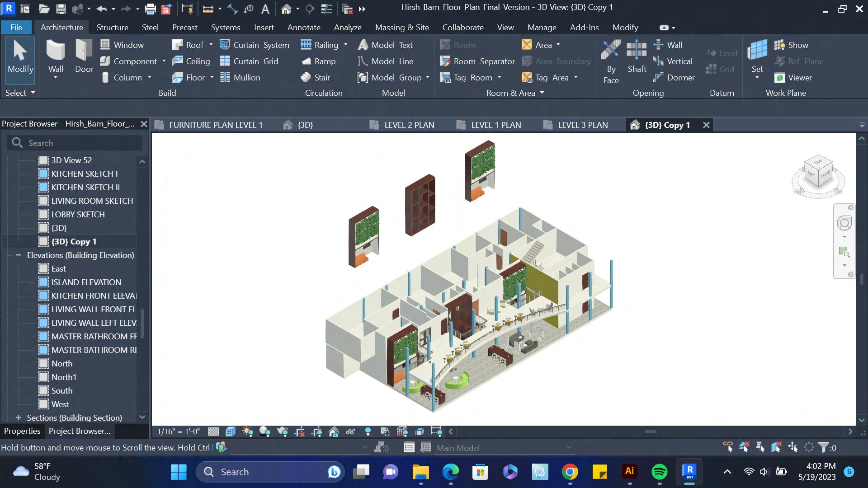Click the Project Browser search field
868x488 pixels.
pyautogui.click(x=81, y=143)
